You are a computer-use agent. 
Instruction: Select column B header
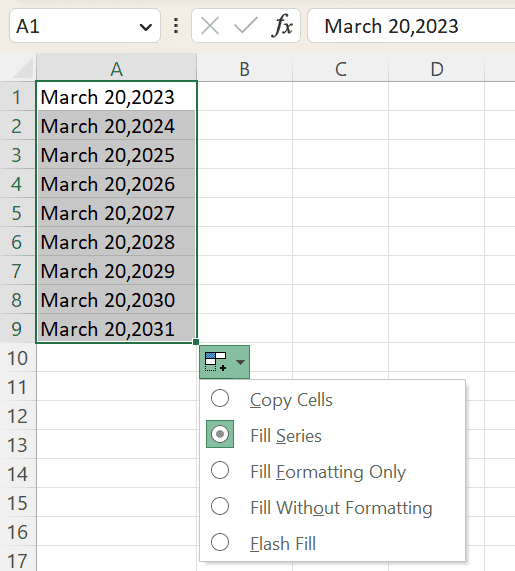[x=245, y=69]
